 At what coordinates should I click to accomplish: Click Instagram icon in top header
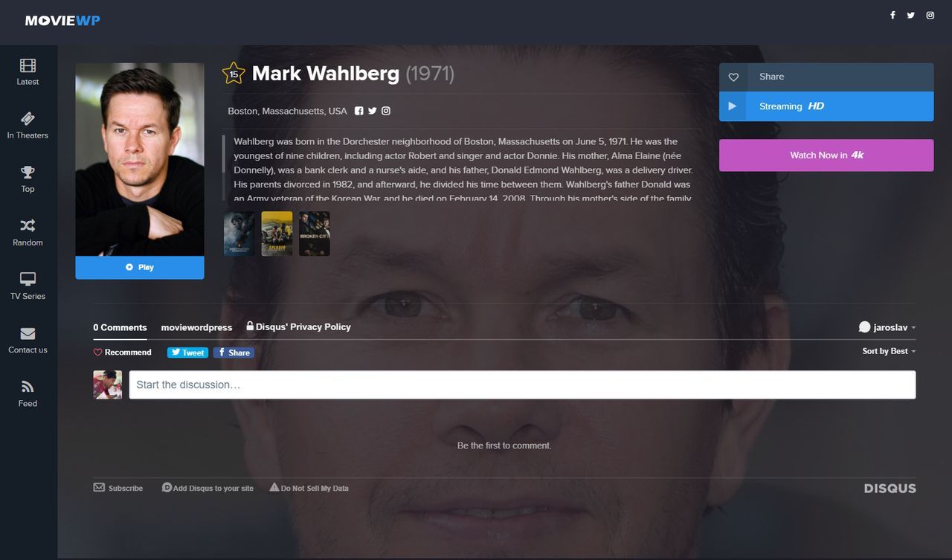930,15
